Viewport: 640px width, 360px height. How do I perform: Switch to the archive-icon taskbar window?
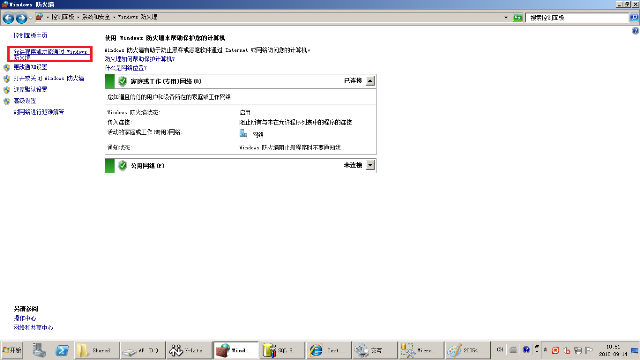[282, 350]
